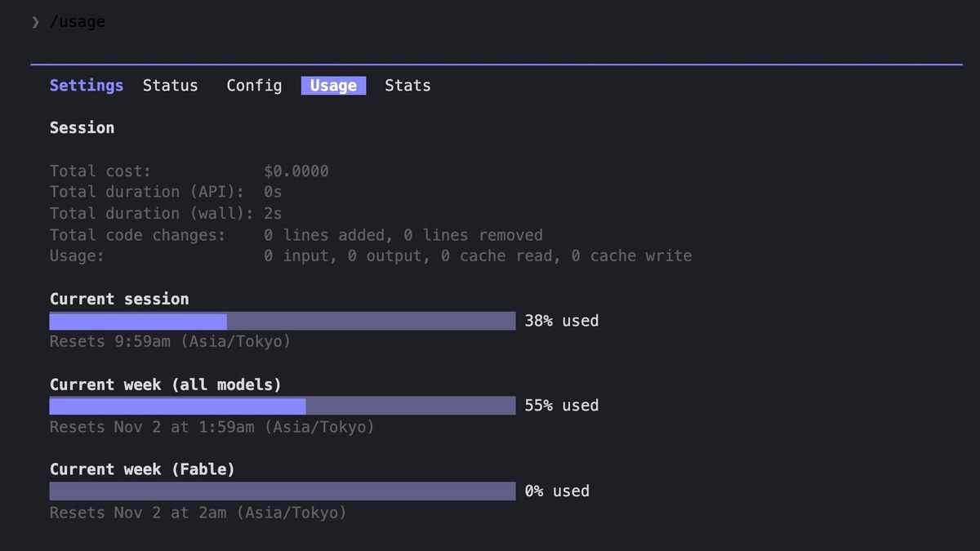Select the Resets Nov 2 at 2am text
Screen dimensions: 980x551
pyautogui.click(x=198, y=513)
